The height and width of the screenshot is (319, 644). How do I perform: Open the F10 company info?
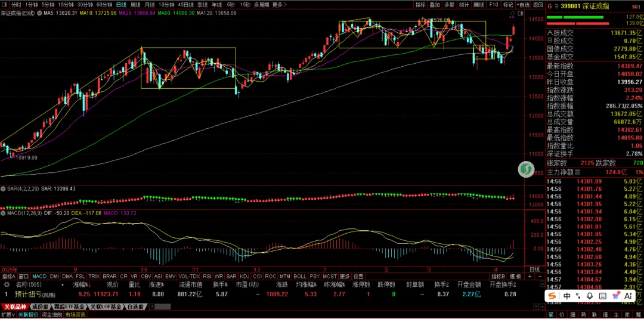tap(493, 5)
